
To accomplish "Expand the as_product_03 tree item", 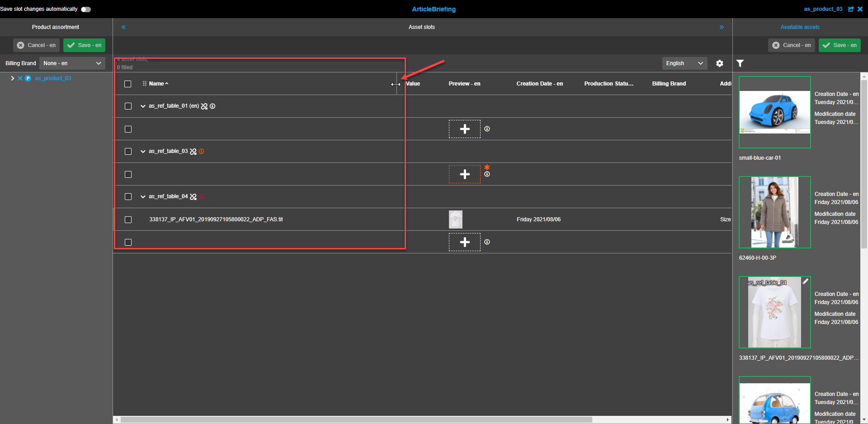I will [x=12, y=78].
